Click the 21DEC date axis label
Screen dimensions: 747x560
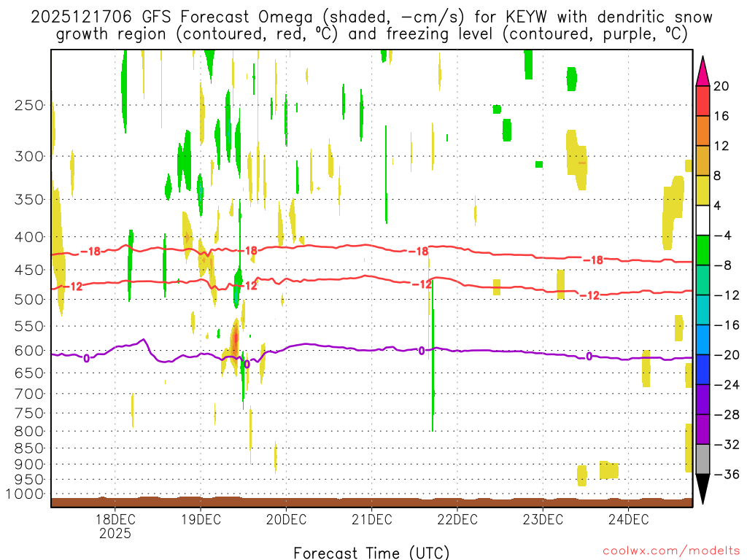pyautogui.click(x=371, y=519)
